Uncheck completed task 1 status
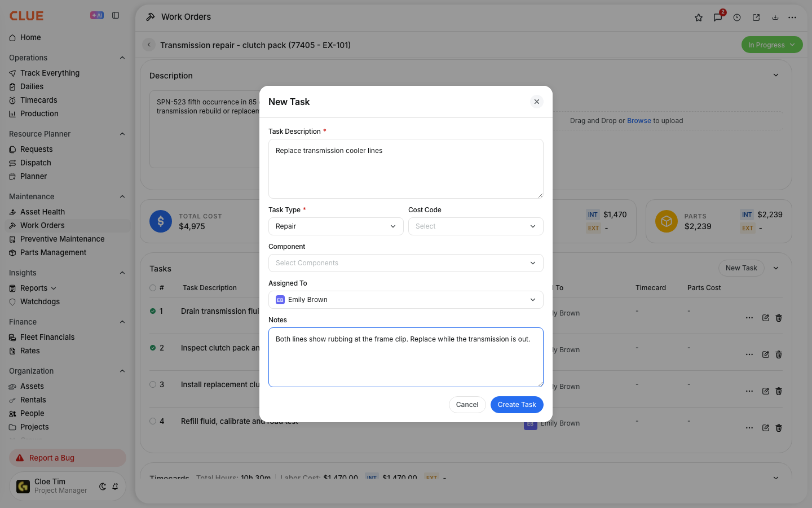Viewport: 812px width, 508px height. click(153, 311)
